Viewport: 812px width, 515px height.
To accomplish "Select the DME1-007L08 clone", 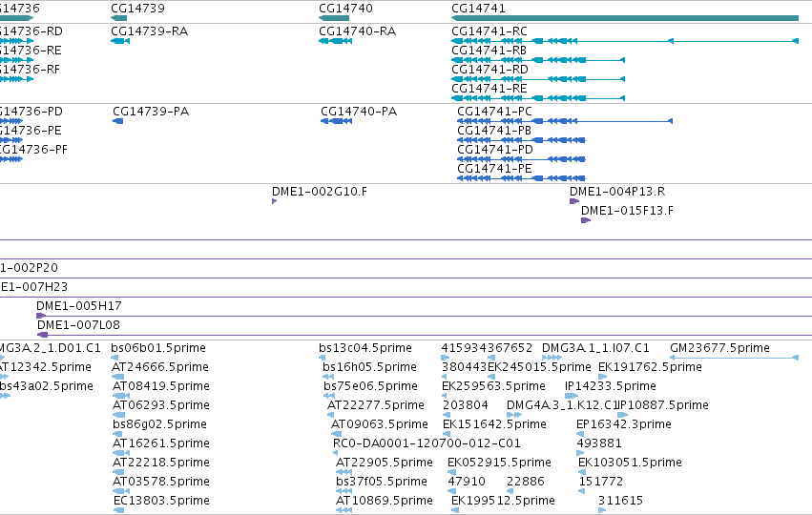I will 78,325.
